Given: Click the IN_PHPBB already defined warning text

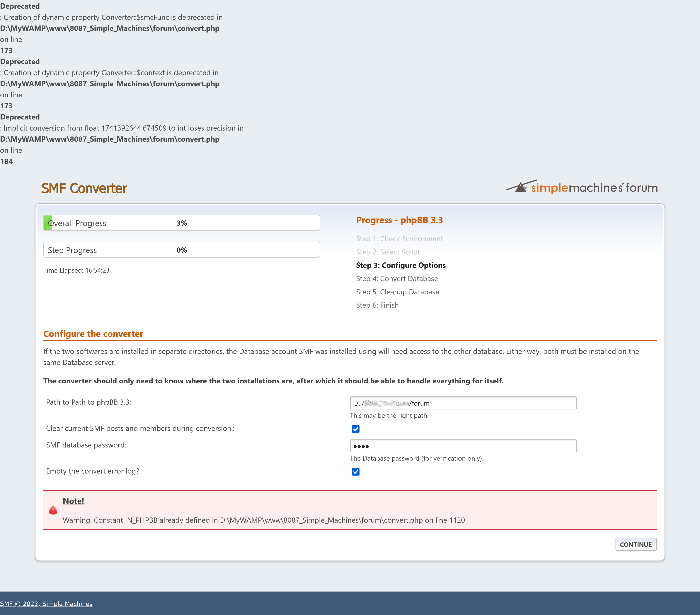Looking at the screenshot, I should tap(264, 520).
